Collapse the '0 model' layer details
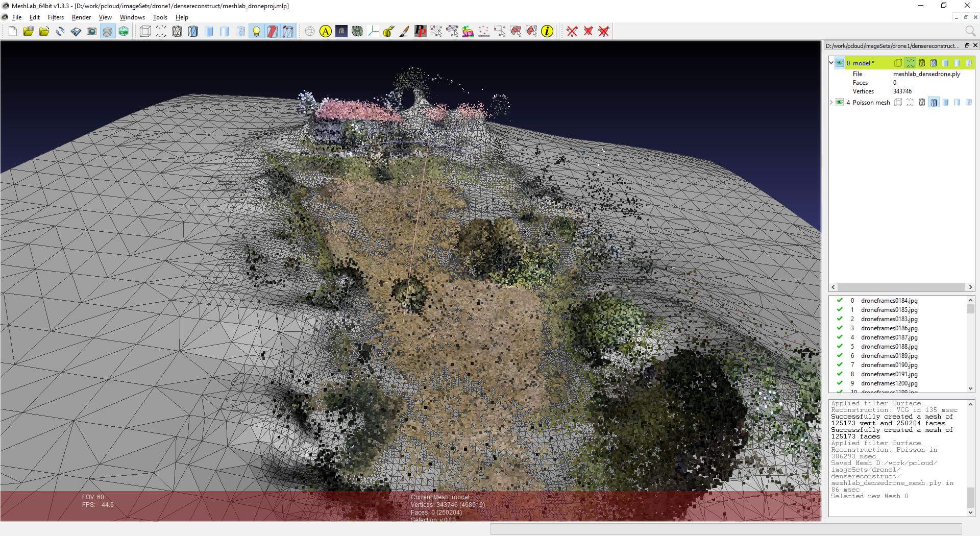This screenshot has width=980, height=536. pyautogui.click(x=831, y=63)
